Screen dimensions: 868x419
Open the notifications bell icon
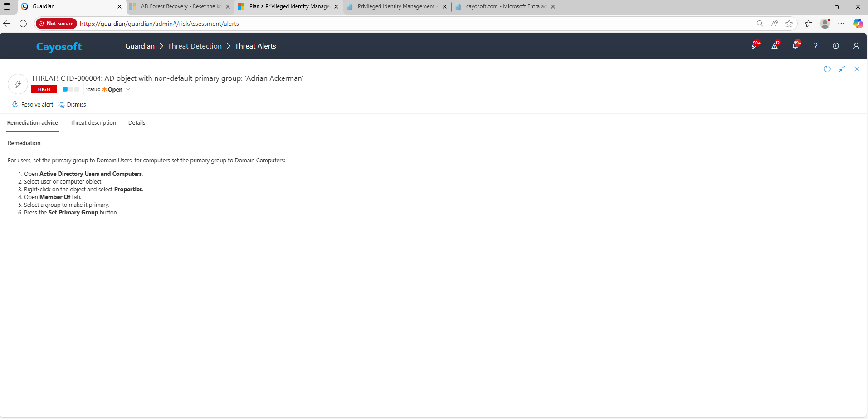795,46
